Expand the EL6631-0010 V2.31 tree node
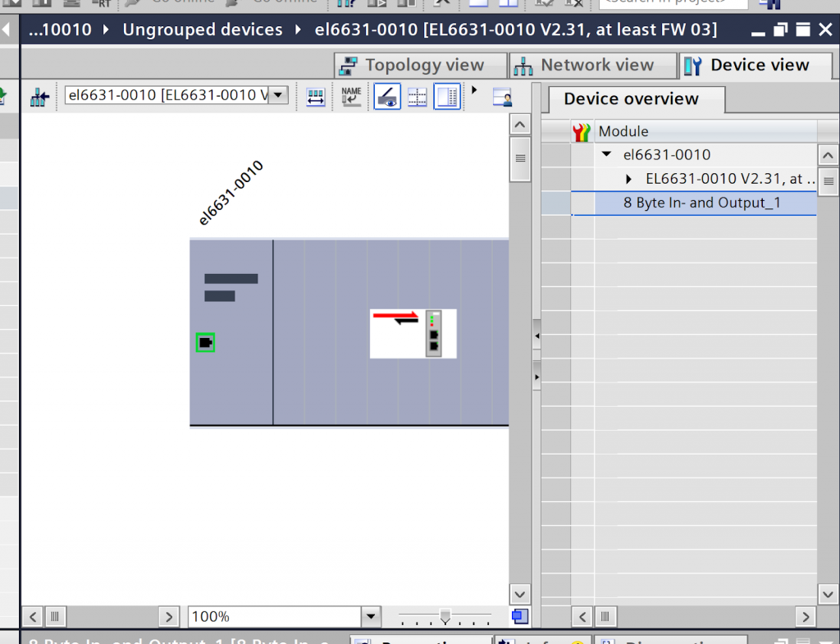This screenshot has width=840, height=644. pos(629,179)
